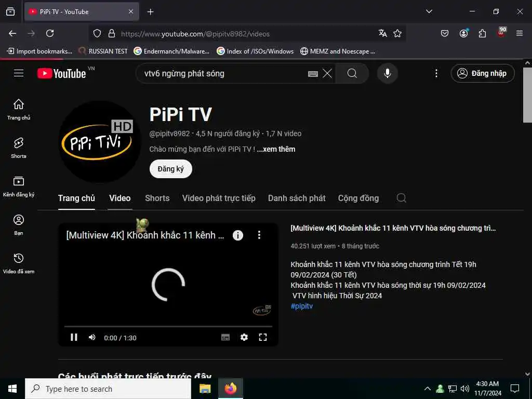Screen dimensions: 532x399
Task: Open the Firefox application menu
Action: [520, 33]
